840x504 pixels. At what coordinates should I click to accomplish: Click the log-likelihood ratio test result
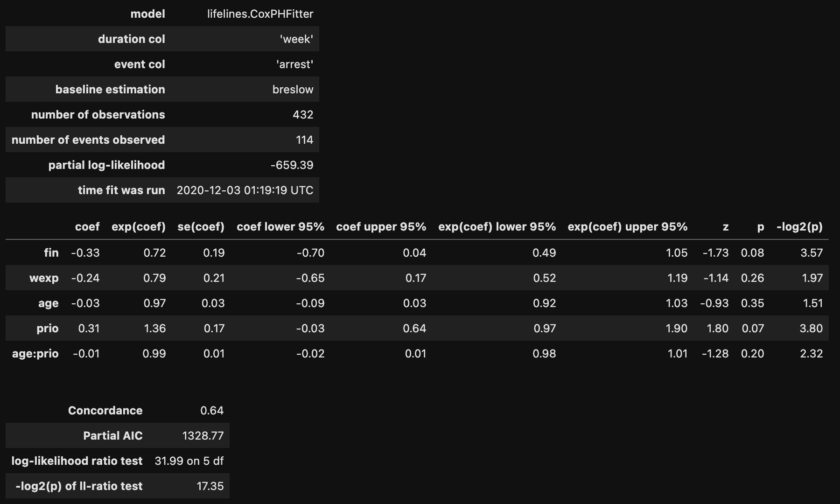189,461
